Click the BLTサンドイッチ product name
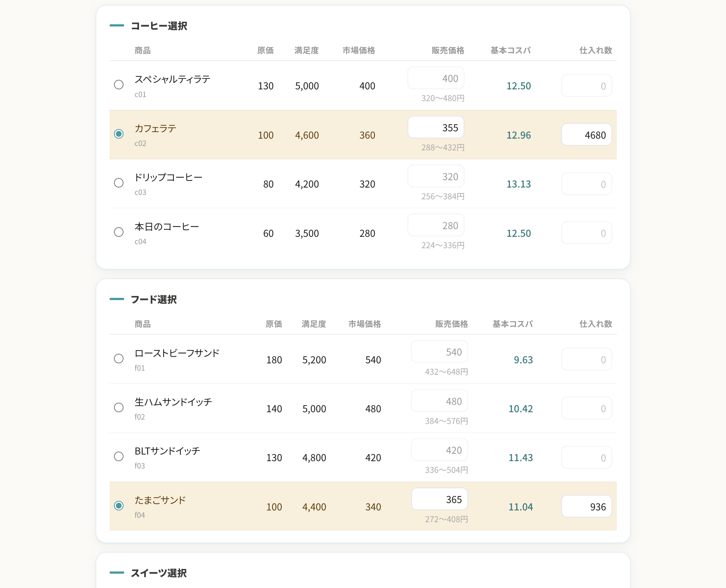The width and height of the screenshot is (726, 588). coord(167,451)
